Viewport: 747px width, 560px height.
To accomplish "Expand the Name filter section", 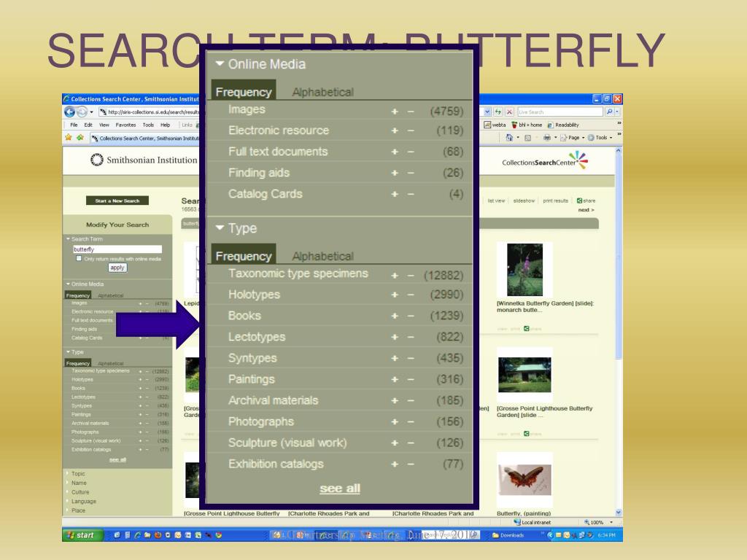I will click(79, 483).
